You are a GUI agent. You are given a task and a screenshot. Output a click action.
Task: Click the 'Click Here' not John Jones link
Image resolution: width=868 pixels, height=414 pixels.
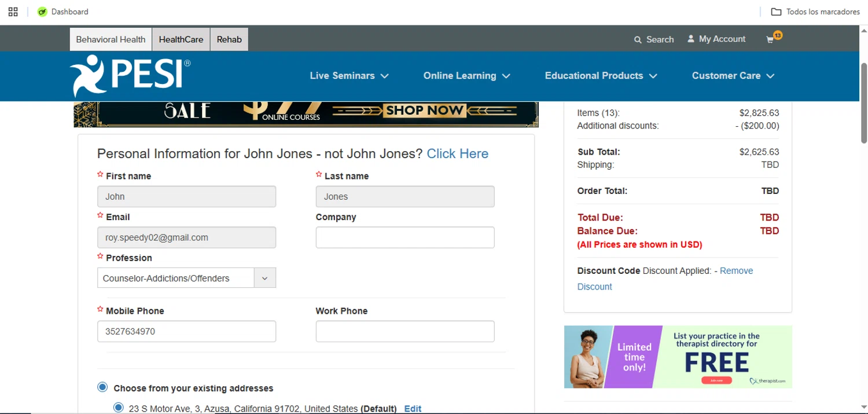457,153
